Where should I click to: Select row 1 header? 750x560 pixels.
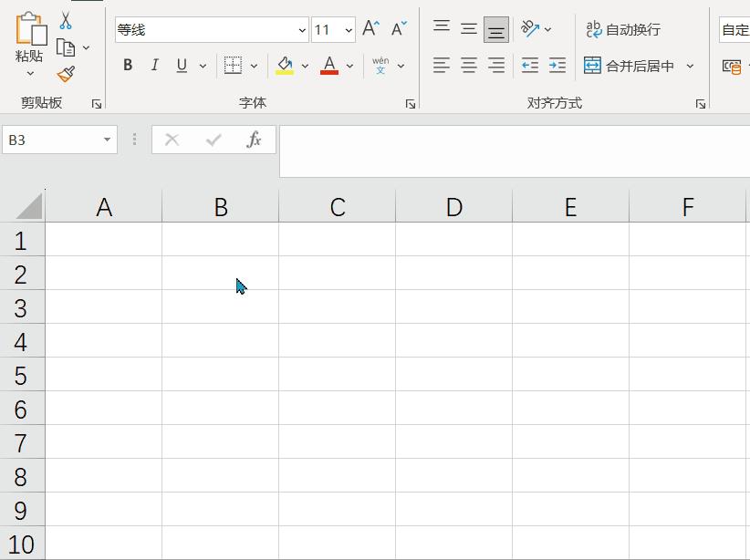[x=23, y=240]
